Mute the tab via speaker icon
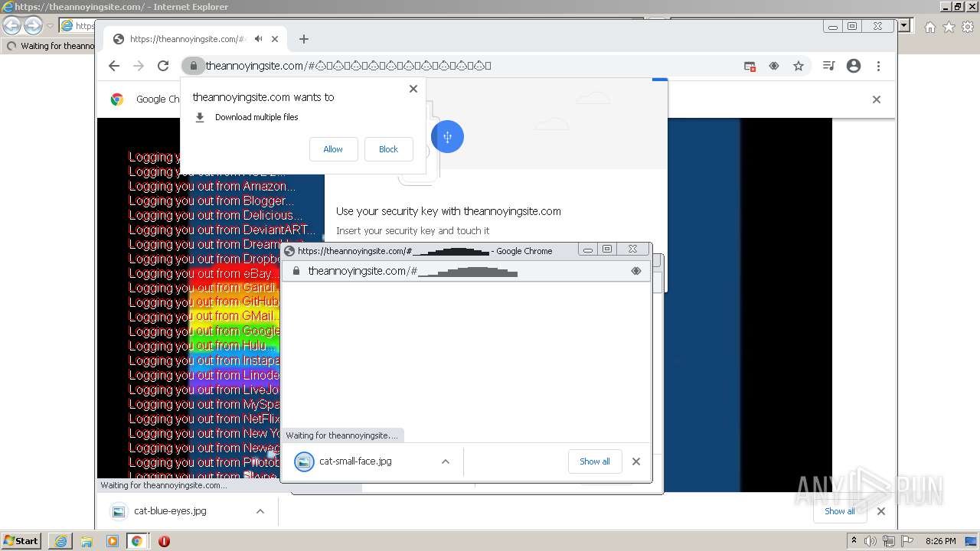980x551 pixels. (x=259, y=39)
